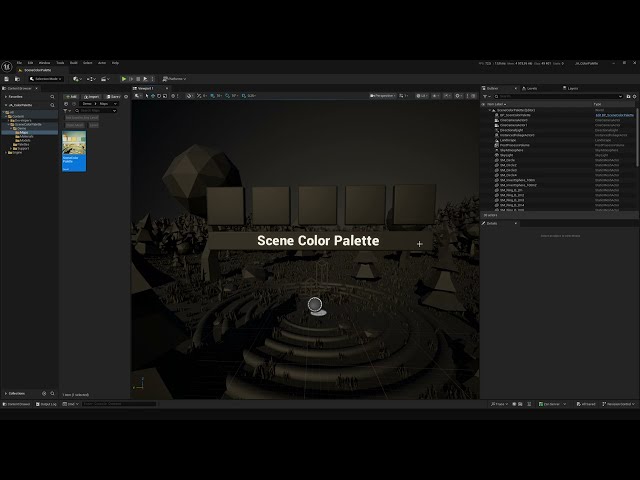Open the Lit view mode dropdown
This screenshot has height=480, width=640.
pos(422,96)
